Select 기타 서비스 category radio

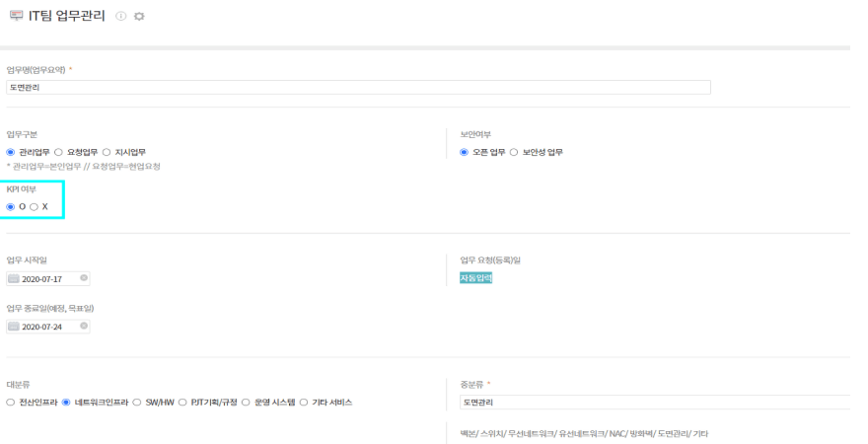pyautogui.click(x=304, y=403)
